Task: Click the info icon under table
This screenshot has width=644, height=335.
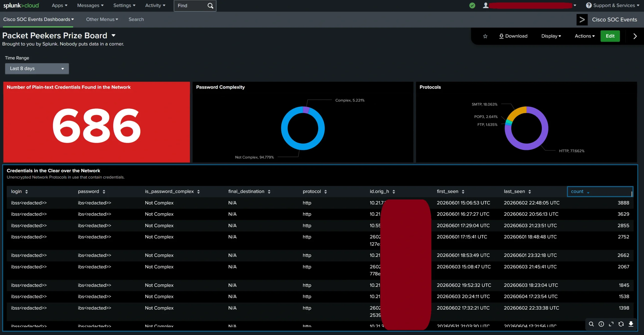Action: [x=601, y=324]
